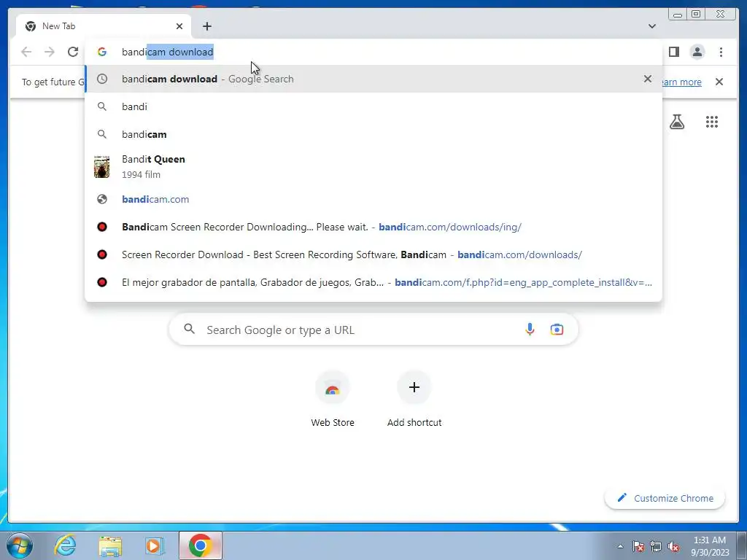Open the Web Store shortcut
This screenshot has width=747, height=560.
(333, 399)
